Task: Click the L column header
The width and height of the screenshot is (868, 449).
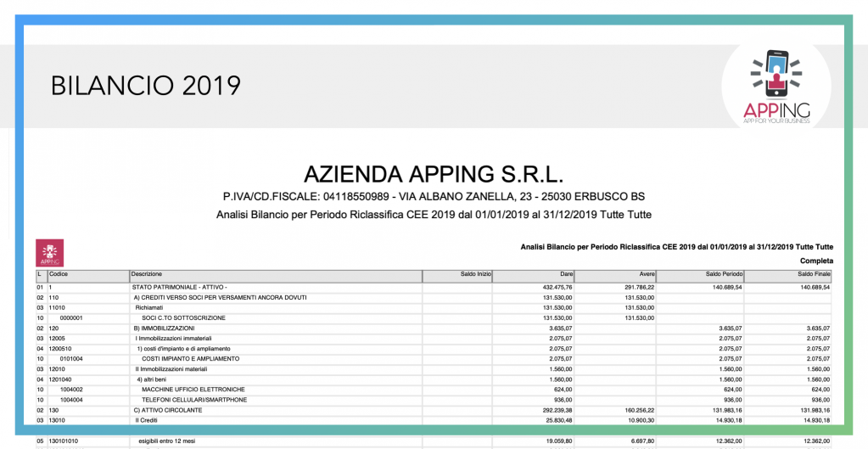Action: 42,275
